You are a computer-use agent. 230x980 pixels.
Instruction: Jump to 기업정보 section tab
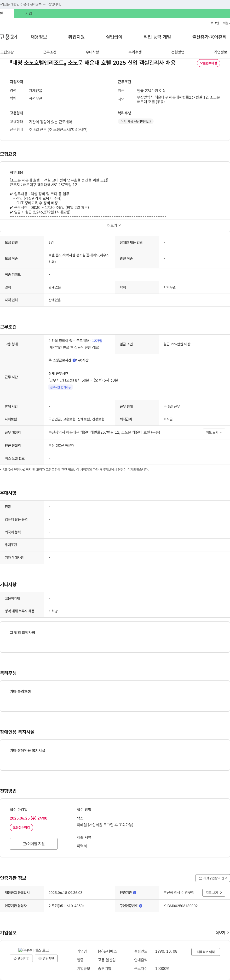click(220, 52)
